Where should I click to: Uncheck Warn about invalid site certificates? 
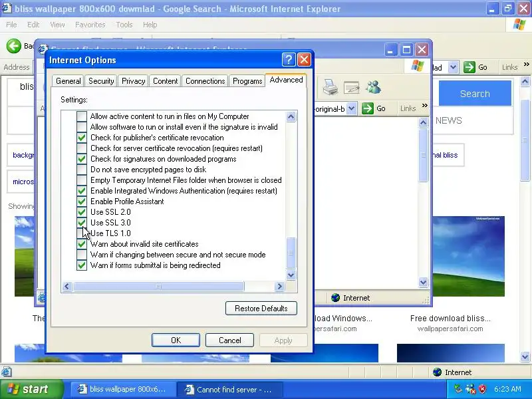(x=81, y=243)
